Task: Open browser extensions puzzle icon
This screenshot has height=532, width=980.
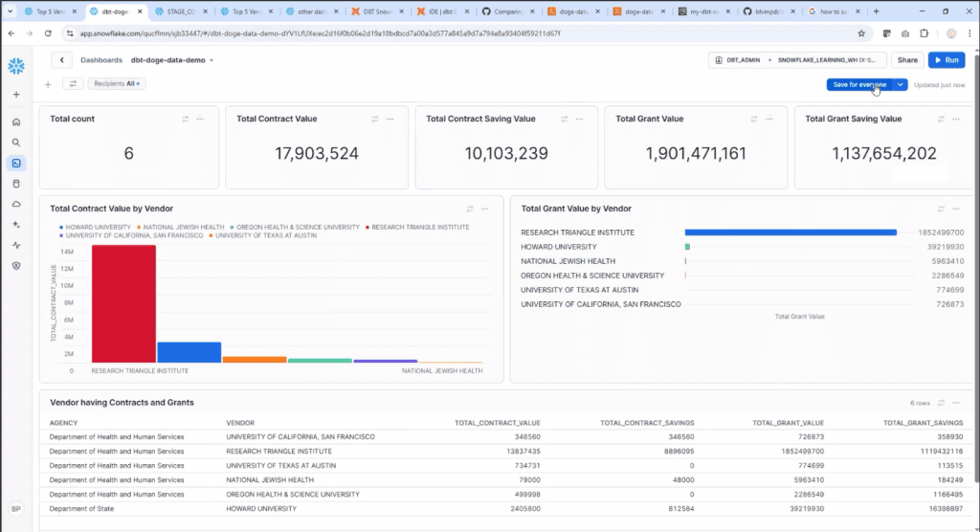Action: [924, 33]
